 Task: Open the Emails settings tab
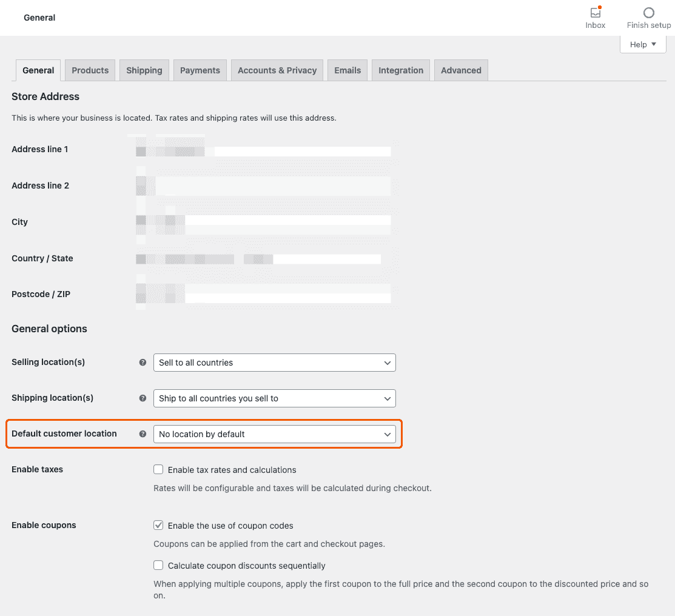pyautogui.click(x=347, y=70)
